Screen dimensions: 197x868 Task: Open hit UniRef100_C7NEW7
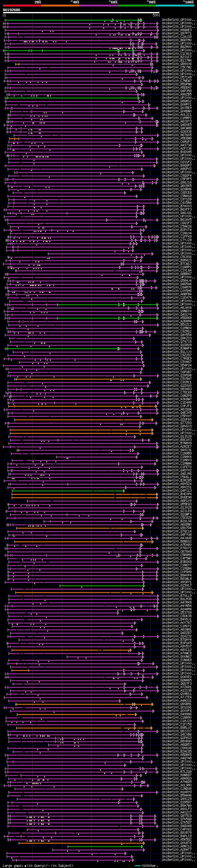coord(177,81)
